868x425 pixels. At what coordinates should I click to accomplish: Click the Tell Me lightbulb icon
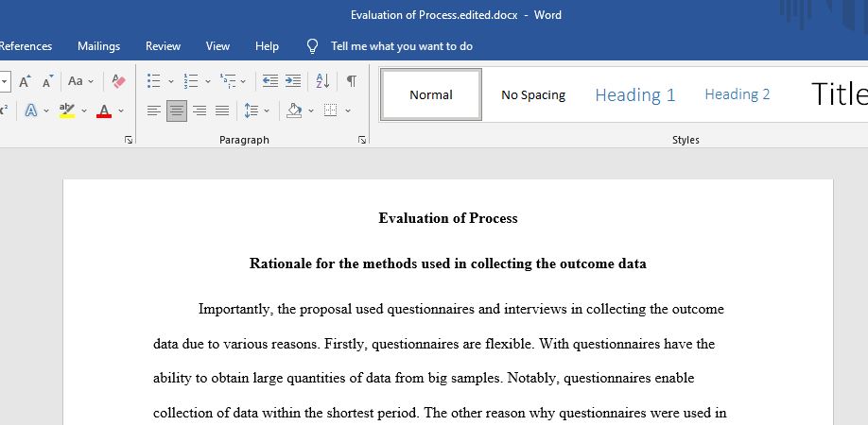click(x=312, y=46)
